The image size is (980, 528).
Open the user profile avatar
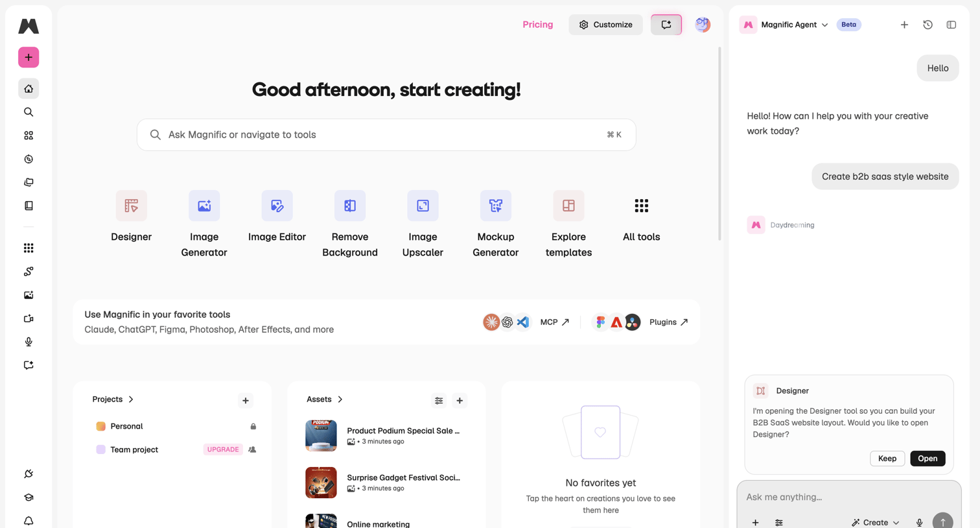click(x=703, y=25)
